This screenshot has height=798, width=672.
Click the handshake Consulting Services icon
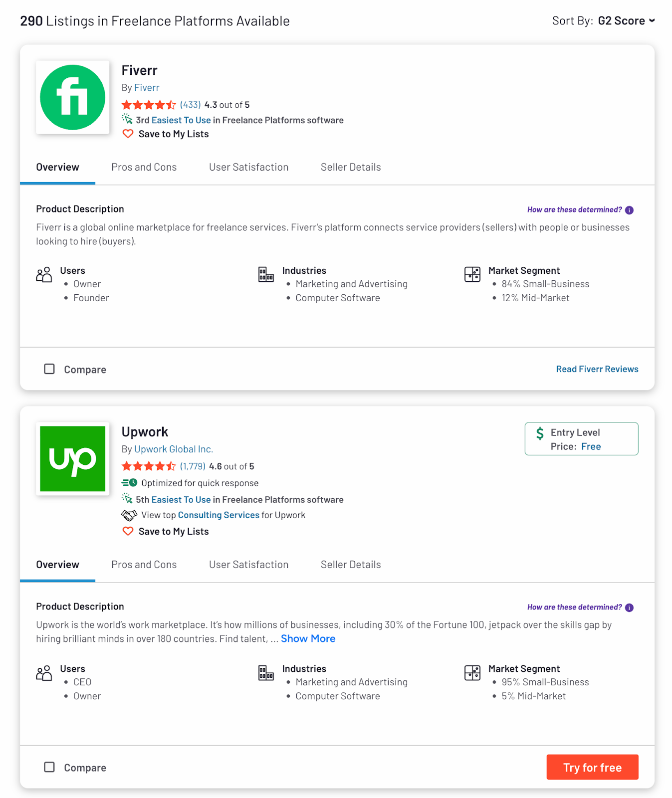(x=129, y=515)
